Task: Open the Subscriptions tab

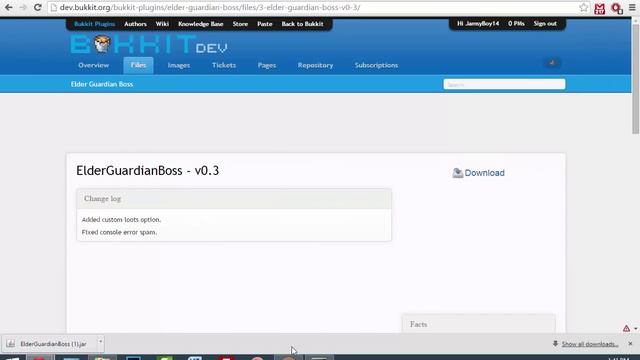Action: (376, 65)
